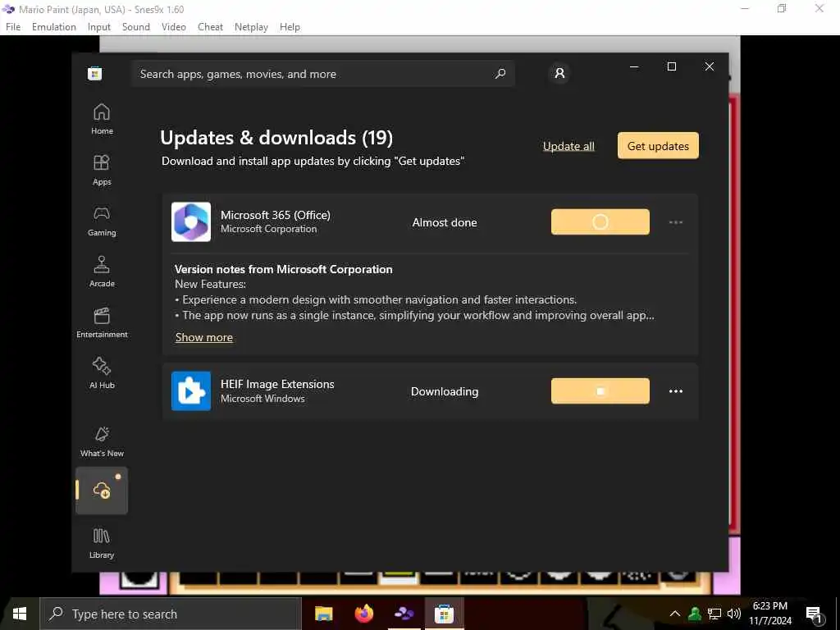Open the Gaming section in Store sidebar
Screen dimensions: 840x630
(102, 221)
